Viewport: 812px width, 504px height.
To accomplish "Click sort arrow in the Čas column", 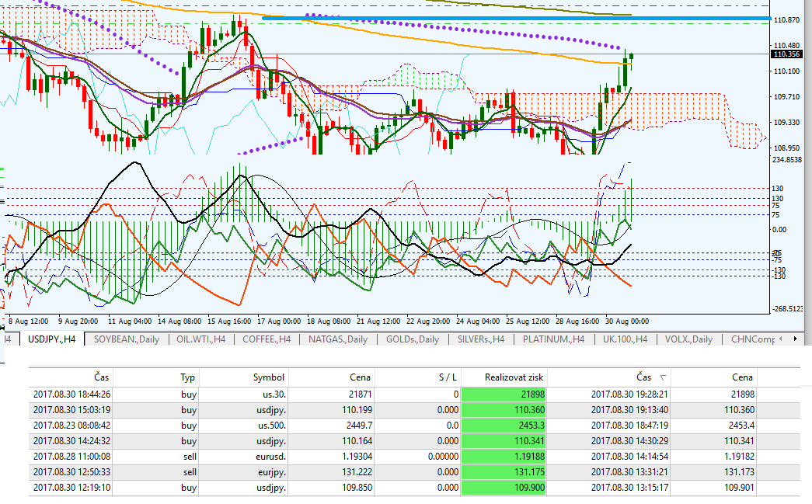I will tap(663, 377).
